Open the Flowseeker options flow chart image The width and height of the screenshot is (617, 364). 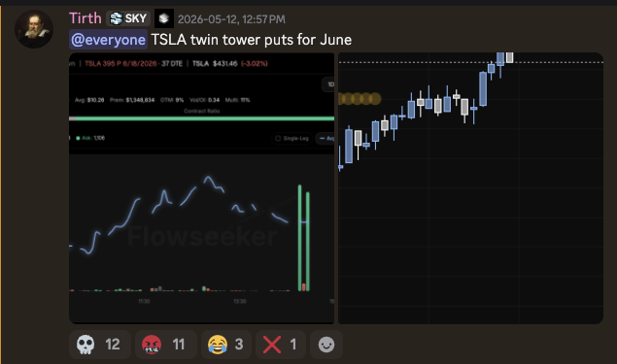click(201, 188)
